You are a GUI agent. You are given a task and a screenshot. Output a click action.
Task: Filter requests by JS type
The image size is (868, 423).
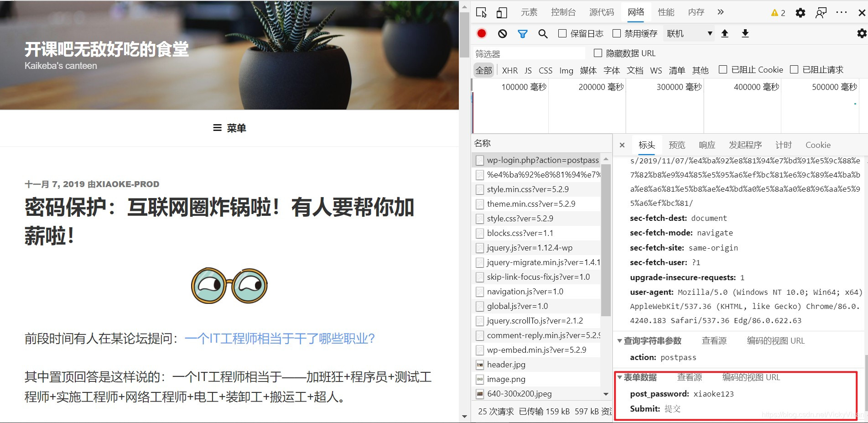coord(528,70)
